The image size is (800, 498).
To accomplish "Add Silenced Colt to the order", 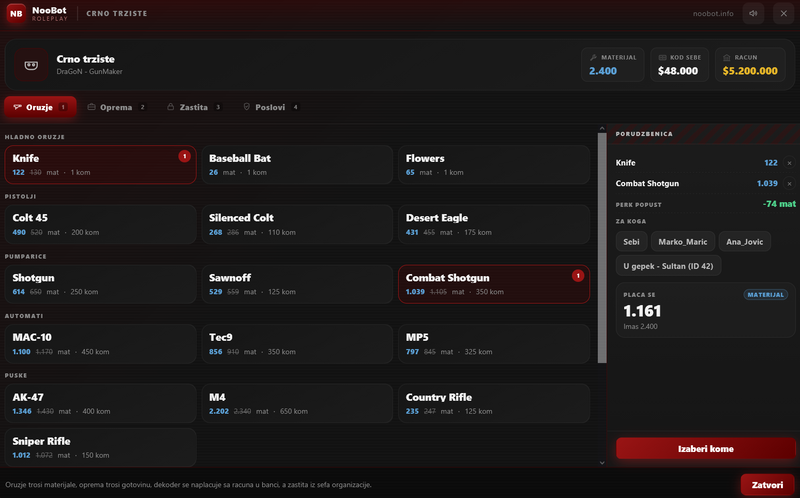I will point(297,224).
